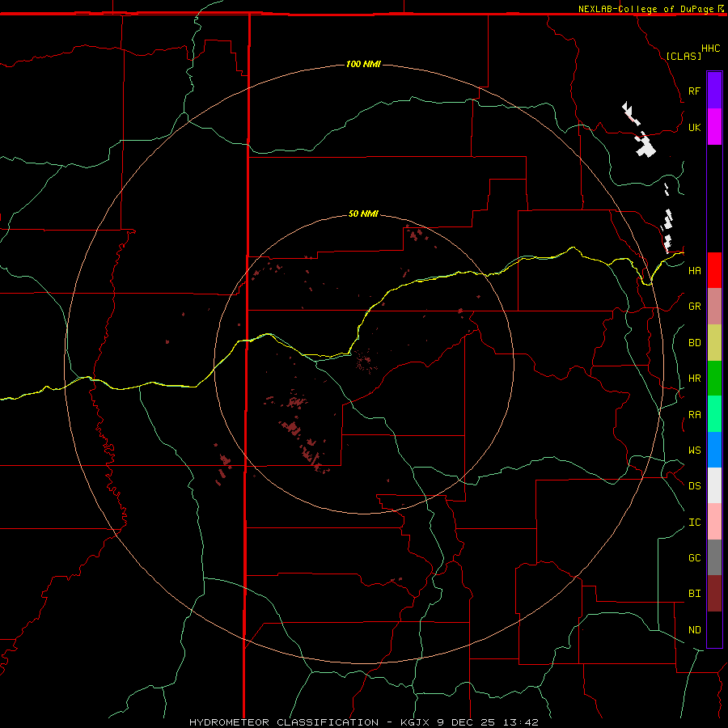Image resolution: width=728 pixels, height=728 pixels.
Task: Click the NEXLAB-College of DuPage text
Action: (x=645, y=9)
